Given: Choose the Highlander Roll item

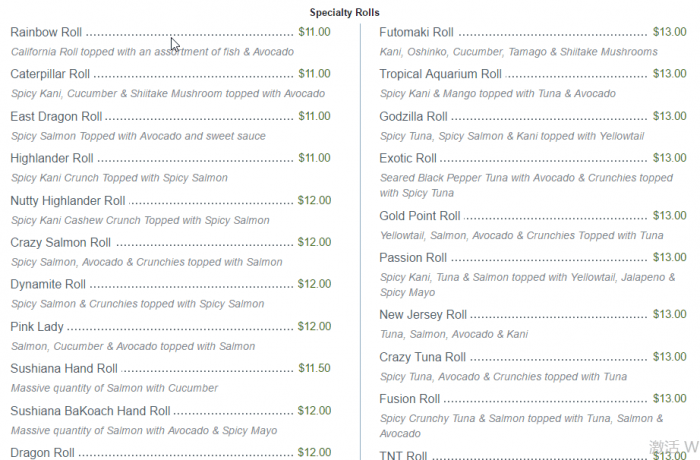Looking at the screenshot, I should click(x=52, y=158).
